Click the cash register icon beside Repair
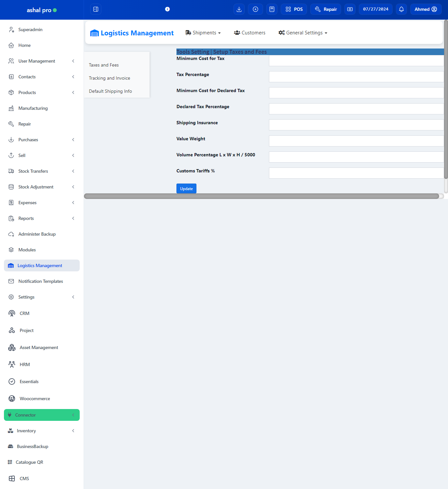 point(350,9)
